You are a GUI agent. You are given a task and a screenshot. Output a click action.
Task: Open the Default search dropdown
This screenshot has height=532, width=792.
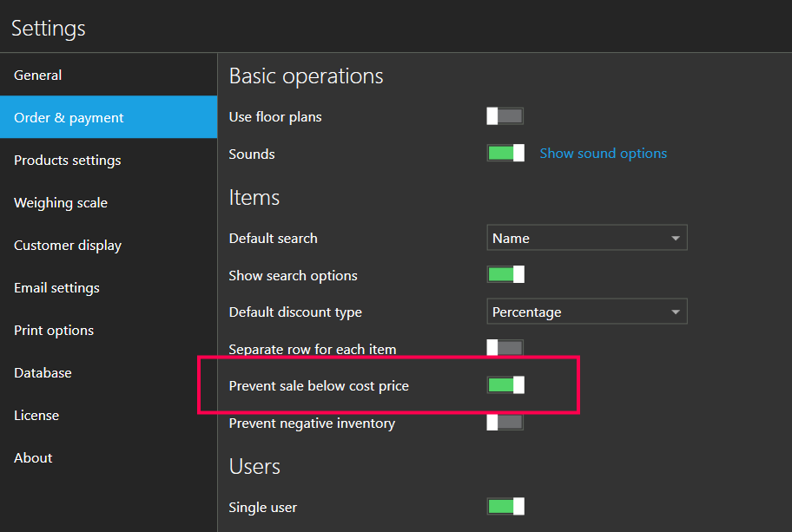coord(586,238)
